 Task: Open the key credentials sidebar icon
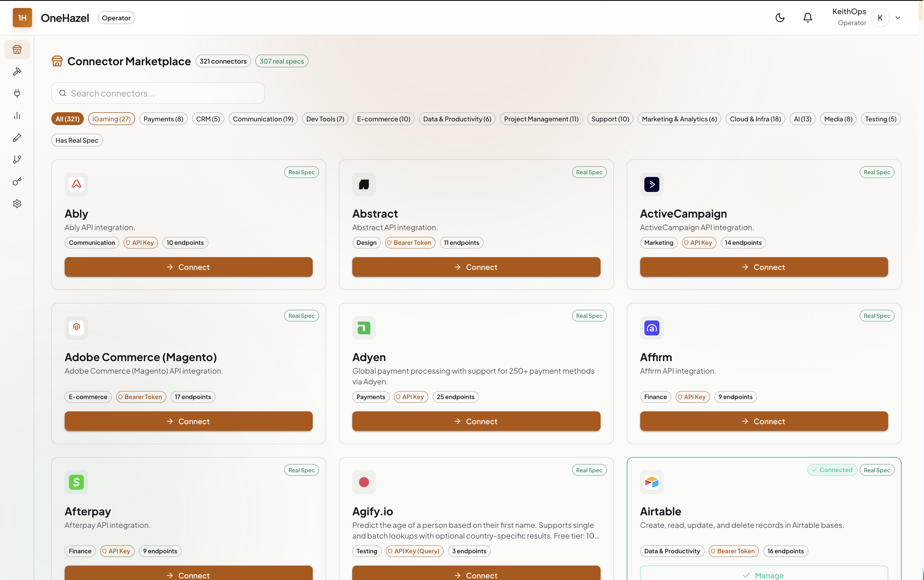coord(17,181)
